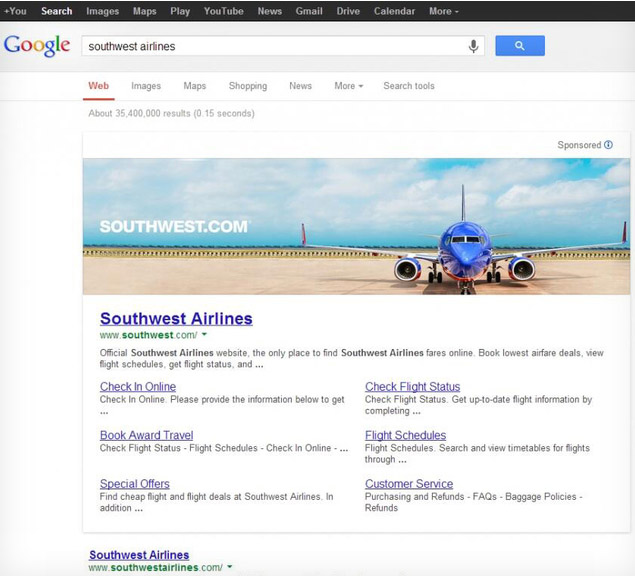Open the Book Award Travel link
635x576 pixels.
tap(147, 435)
